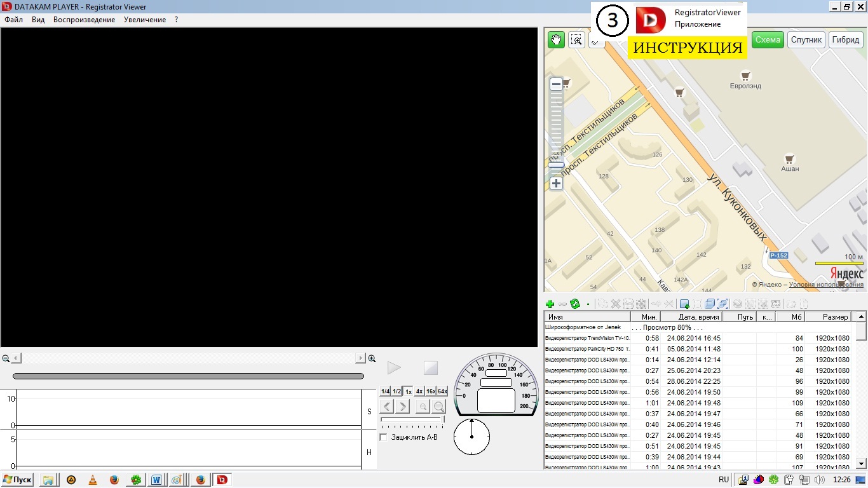
Task: Enable the 'Зациклить А-В' checkbox
Action: click(383, 437)
